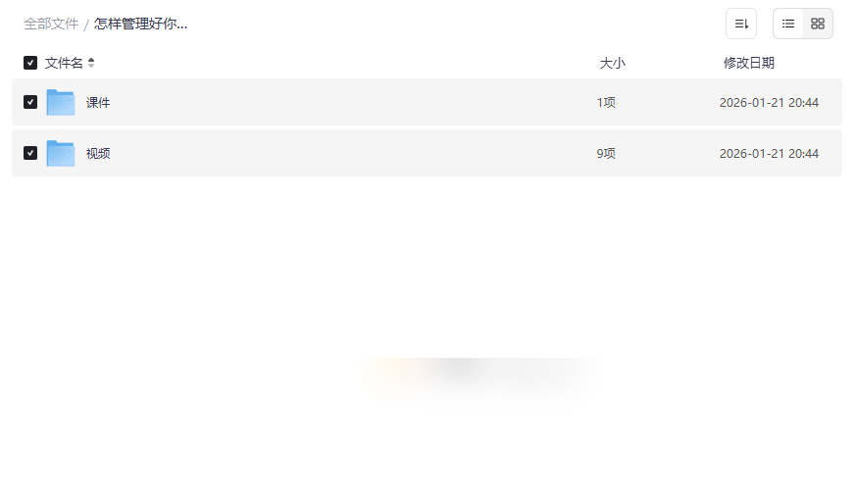
Task: Click the 大小 column header
Action: [x=612, y=63]
